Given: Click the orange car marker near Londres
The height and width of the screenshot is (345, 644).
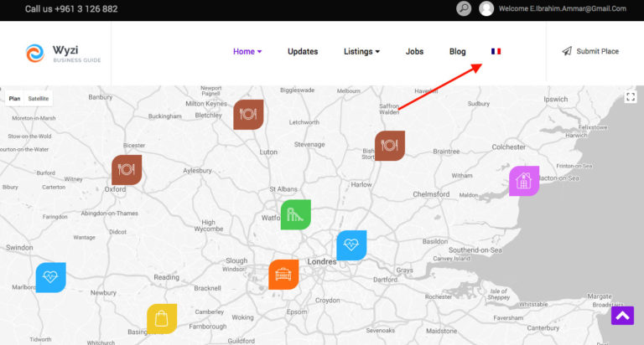Looking at the screenshot, I should click(x=283, y=274).
